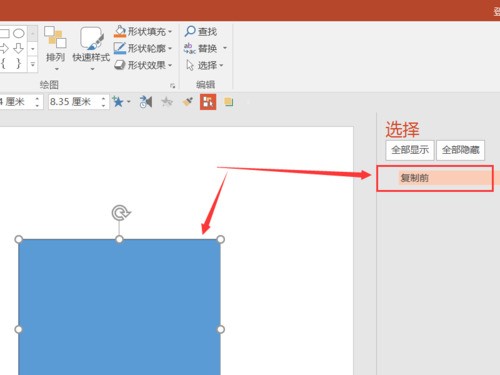Click the 8.35 厘米 size input field
500x375 pixels.
pos(75,102)
